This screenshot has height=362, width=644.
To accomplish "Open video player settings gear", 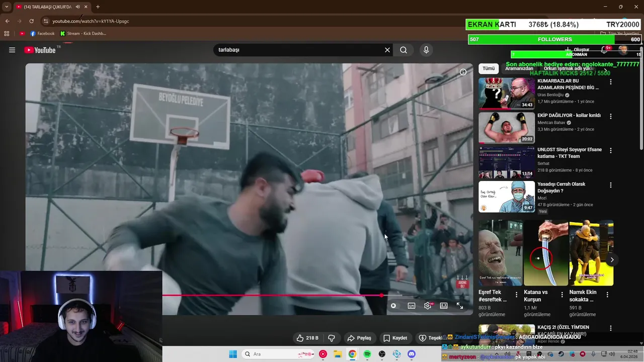I will 428,306.
